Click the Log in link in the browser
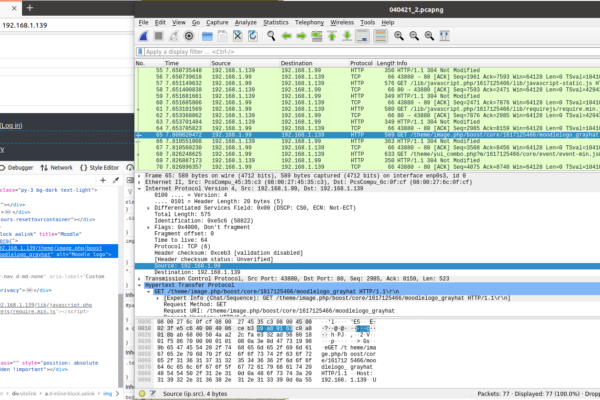This screenshot has height=400, width=600. click(x=11, y=126)
